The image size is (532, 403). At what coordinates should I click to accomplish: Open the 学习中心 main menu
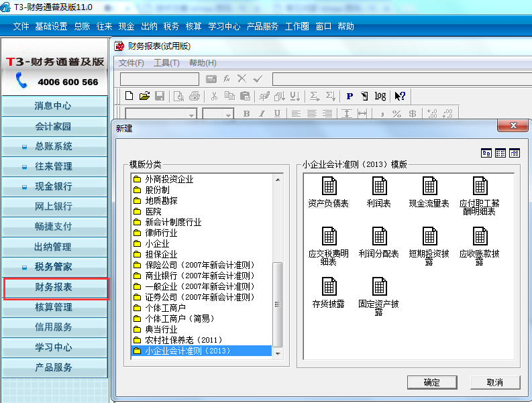pyautogui.click(x=224, y=26)
